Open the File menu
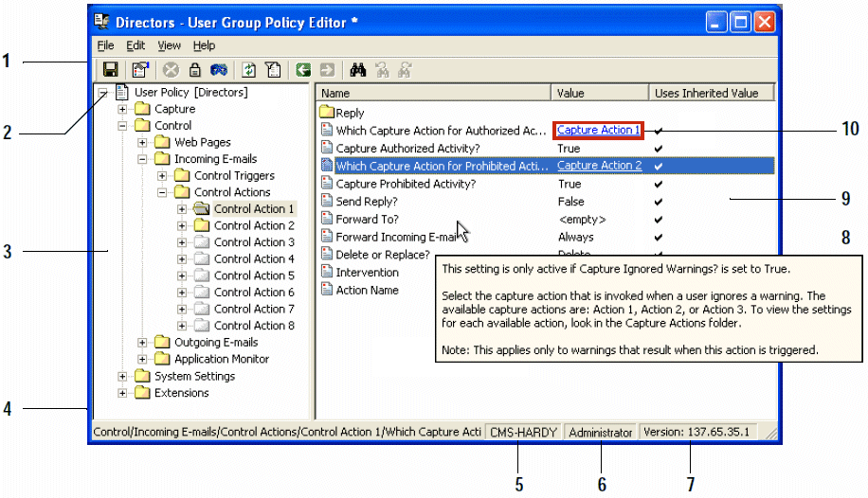Image resolution: width=868 pixels, height=498 pixels. pyautogui.click(x=105, y=45)
